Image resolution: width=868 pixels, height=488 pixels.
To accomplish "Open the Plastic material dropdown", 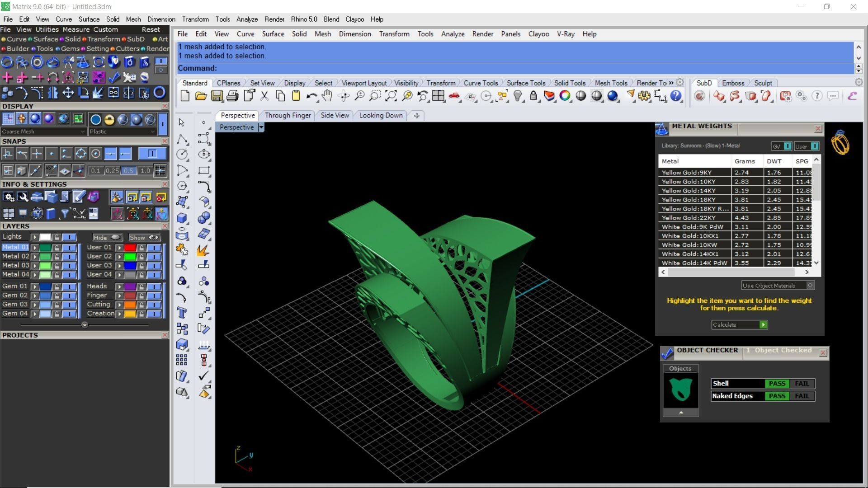I will [x=123, y=131].
